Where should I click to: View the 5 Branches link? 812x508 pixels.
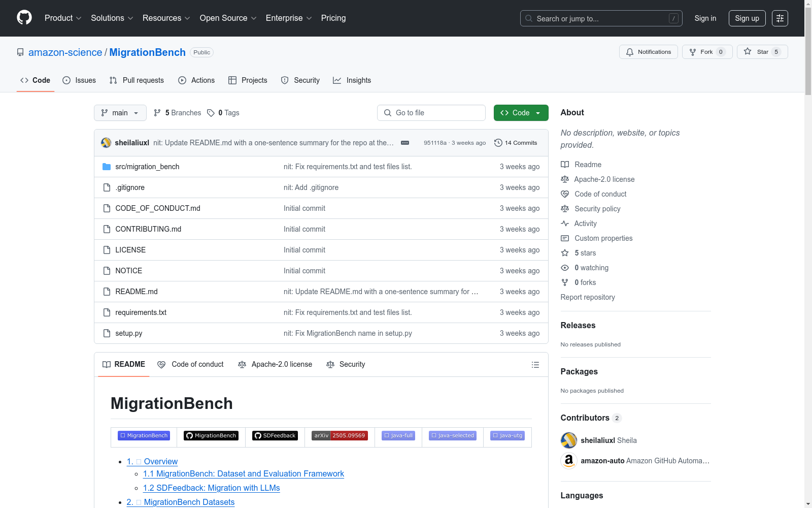click(178, 113)
